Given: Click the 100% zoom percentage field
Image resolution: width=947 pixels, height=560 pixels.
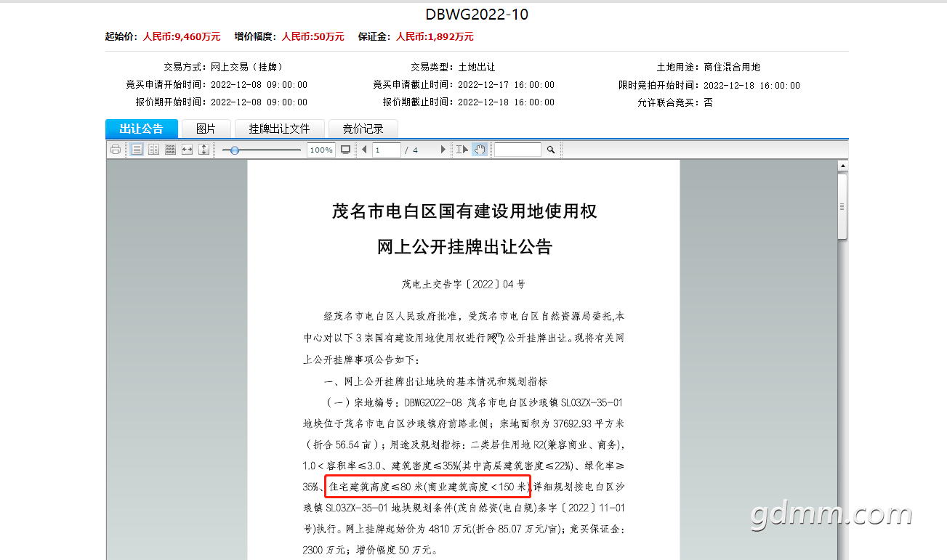Looking at the screenshot, I should [x=321, y=150].
